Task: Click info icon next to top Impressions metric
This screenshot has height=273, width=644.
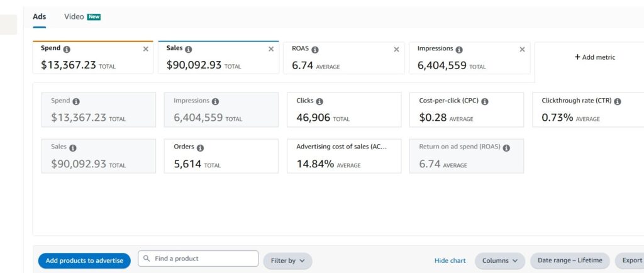Action: pyautogui.click(x=459, y=50)
